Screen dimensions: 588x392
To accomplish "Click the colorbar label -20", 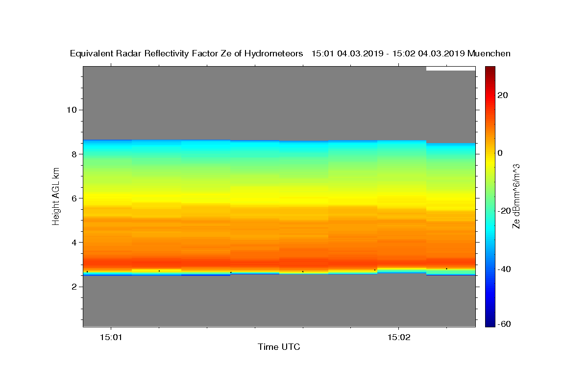I will (x=504, y=211).
